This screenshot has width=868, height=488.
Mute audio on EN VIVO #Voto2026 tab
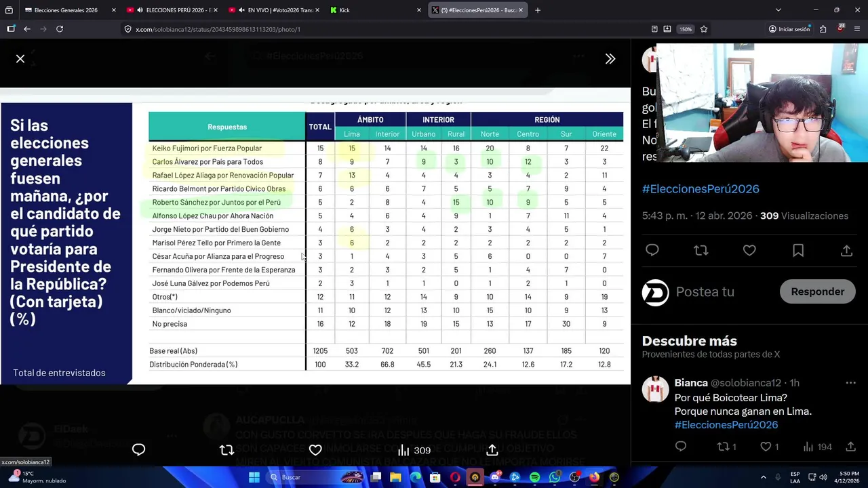241,10
